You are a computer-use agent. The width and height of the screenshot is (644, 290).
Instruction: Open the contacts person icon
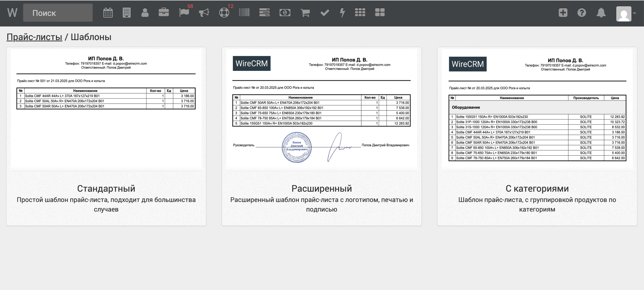tap(145, 13)
